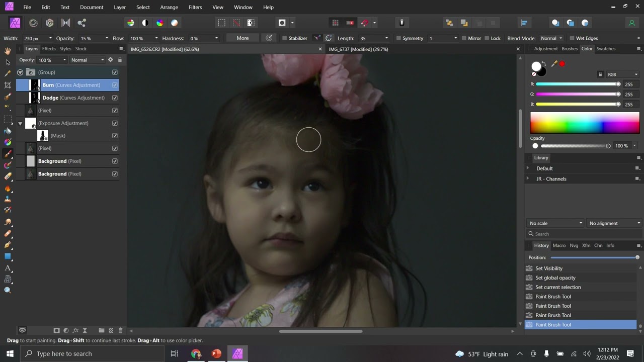The width and height of the screenshot is (644, 362).
Task: Enable the Wet Edges checkbox
Action: (x=572, y=38)
